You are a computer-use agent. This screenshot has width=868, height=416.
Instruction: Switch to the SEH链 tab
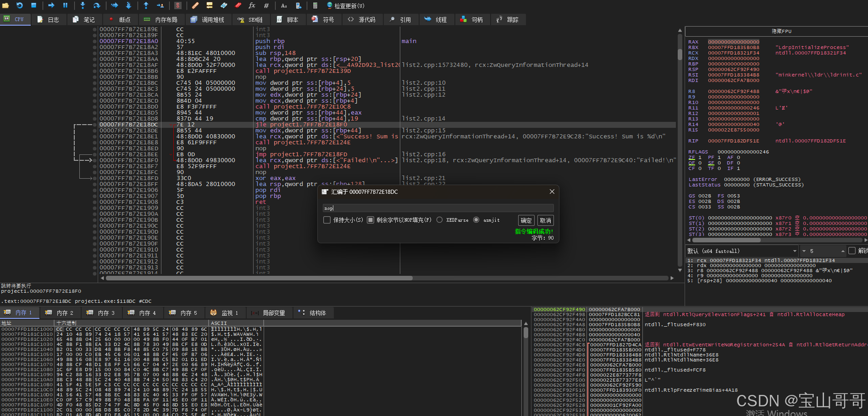[x=250, y=20]
